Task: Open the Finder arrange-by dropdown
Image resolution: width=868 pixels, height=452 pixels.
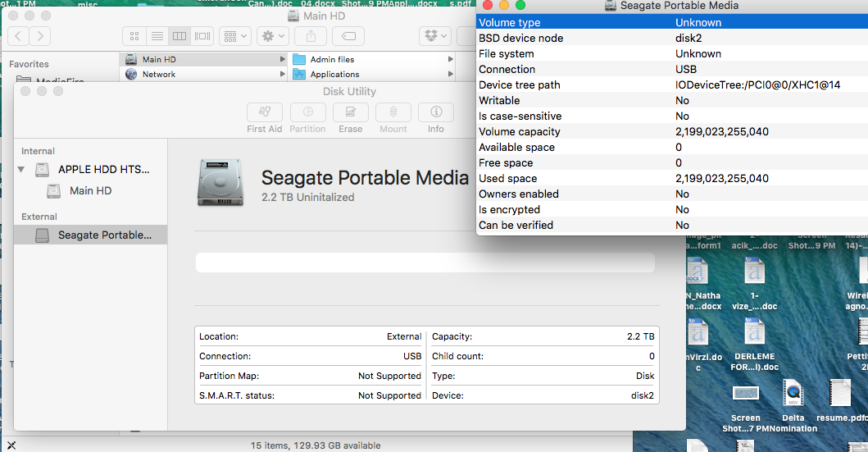Action: click(x=235, y=36)
